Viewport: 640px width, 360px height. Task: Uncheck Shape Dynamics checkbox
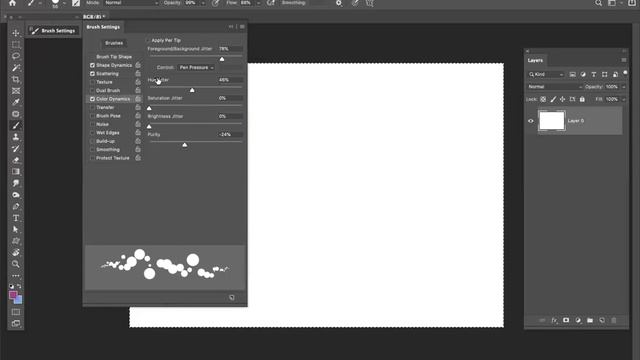(x=92, y=65)
